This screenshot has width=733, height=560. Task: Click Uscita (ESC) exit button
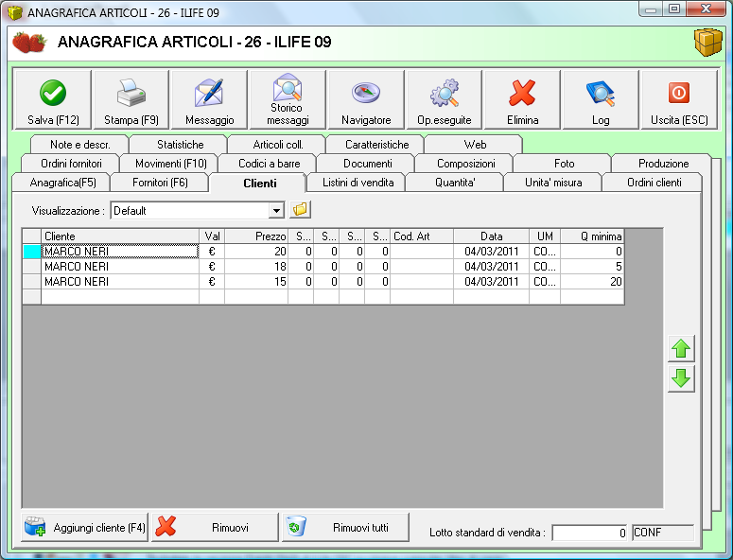tap(679, 99)
